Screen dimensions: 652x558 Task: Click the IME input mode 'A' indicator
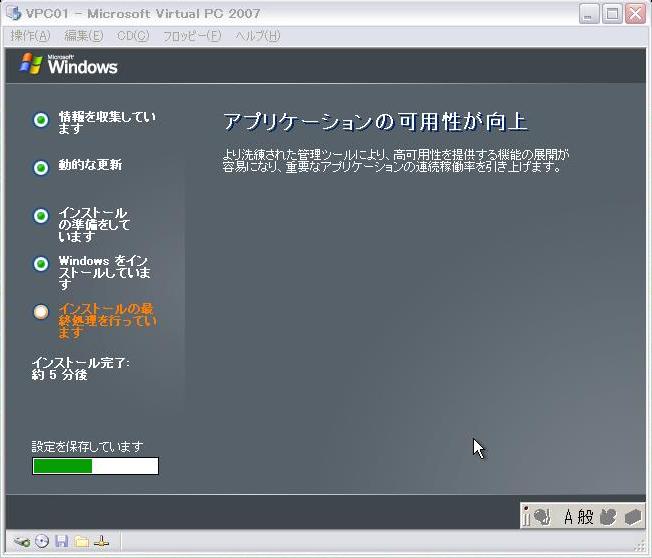pyautogui.click(x=568, y=517)
